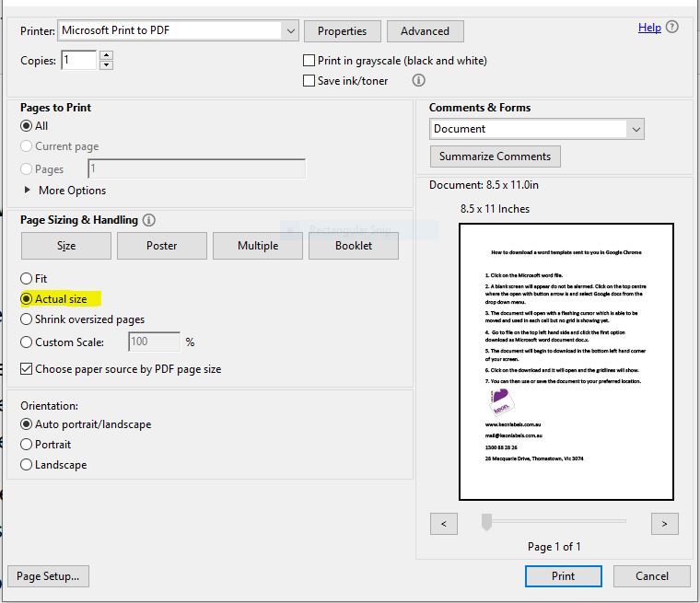Switch to the Multiple sizing mode

pos(258,246)
